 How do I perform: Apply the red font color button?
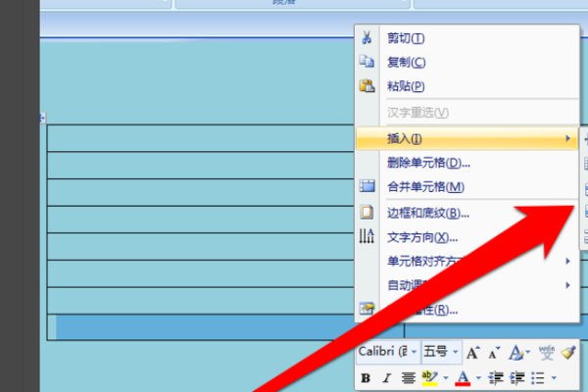click(x=463, y=378)
